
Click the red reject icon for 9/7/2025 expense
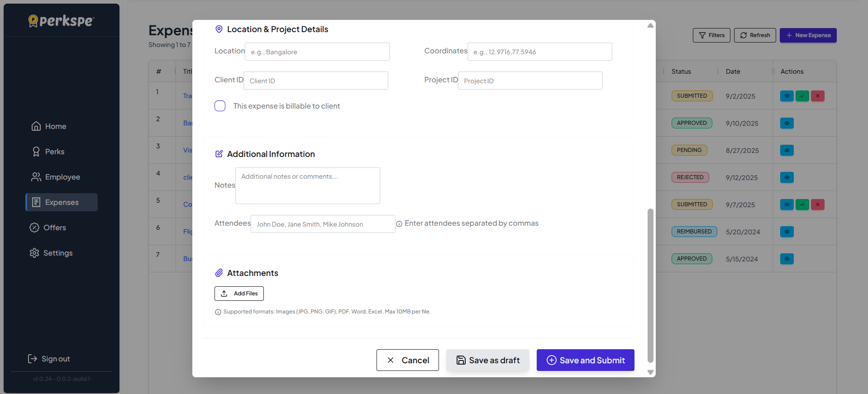tap(817, 204)
